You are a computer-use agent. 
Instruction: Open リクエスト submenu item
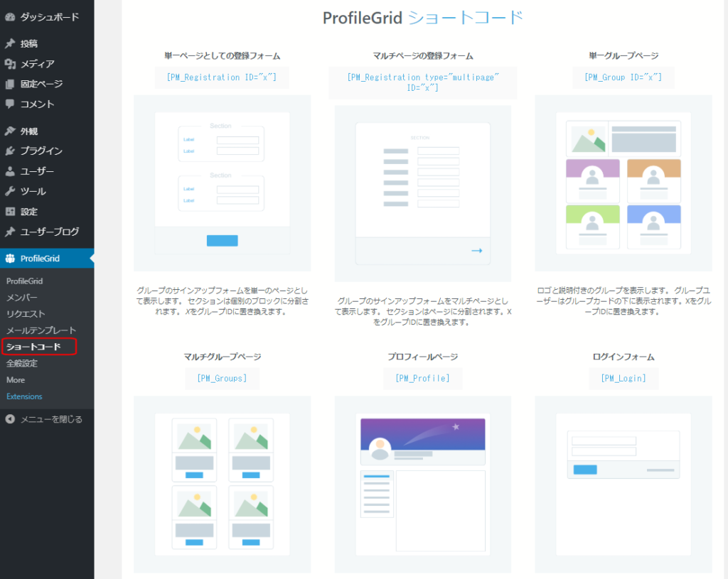click(26, 314)
